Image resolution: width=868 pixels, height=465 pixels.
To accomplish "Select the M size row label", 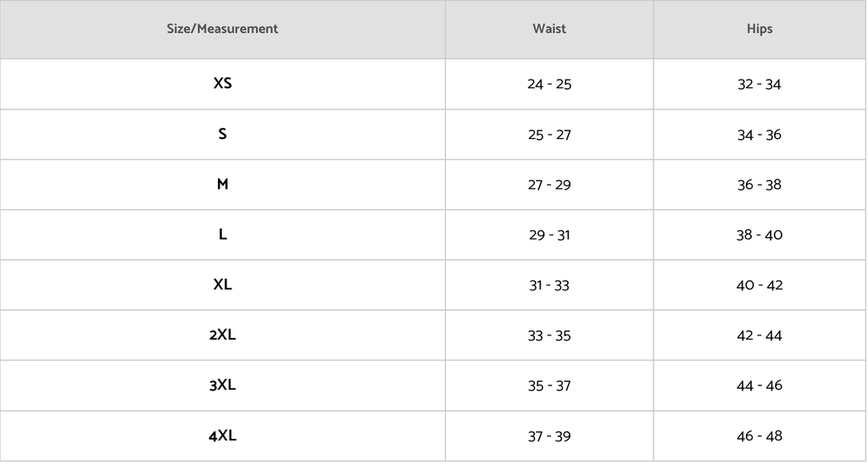I will (x=222, y=184).
